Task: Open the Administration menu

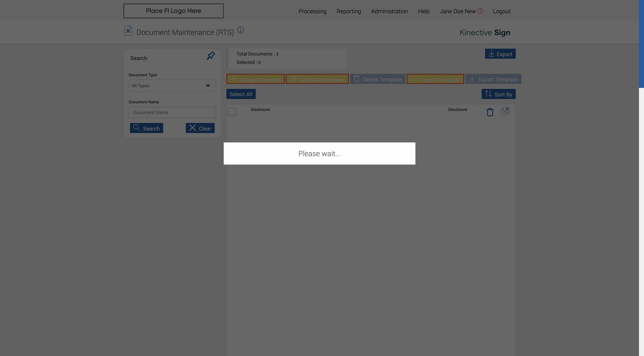Action: [389, 11]
